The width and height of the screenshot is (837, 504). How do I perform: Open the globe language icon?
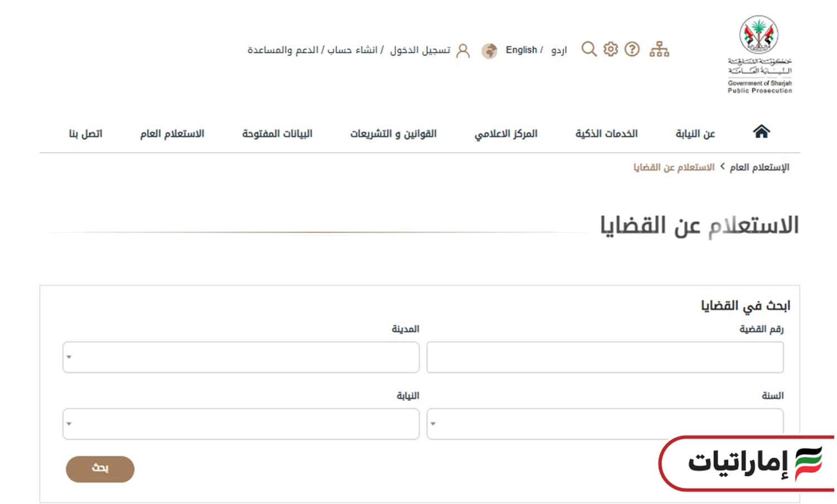[x=490, y=50]
